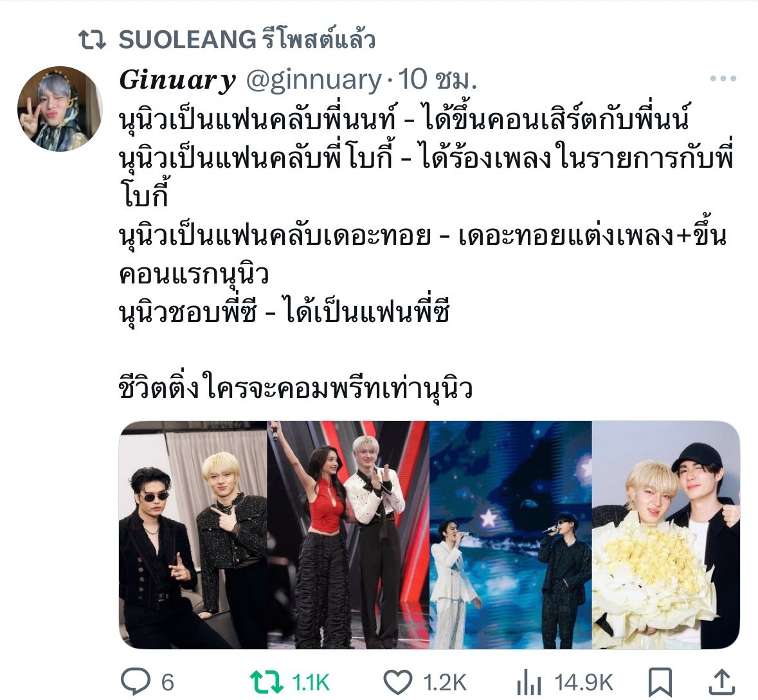
Task: Click the reply speech bubble icon
Action: tap(136, 682)
